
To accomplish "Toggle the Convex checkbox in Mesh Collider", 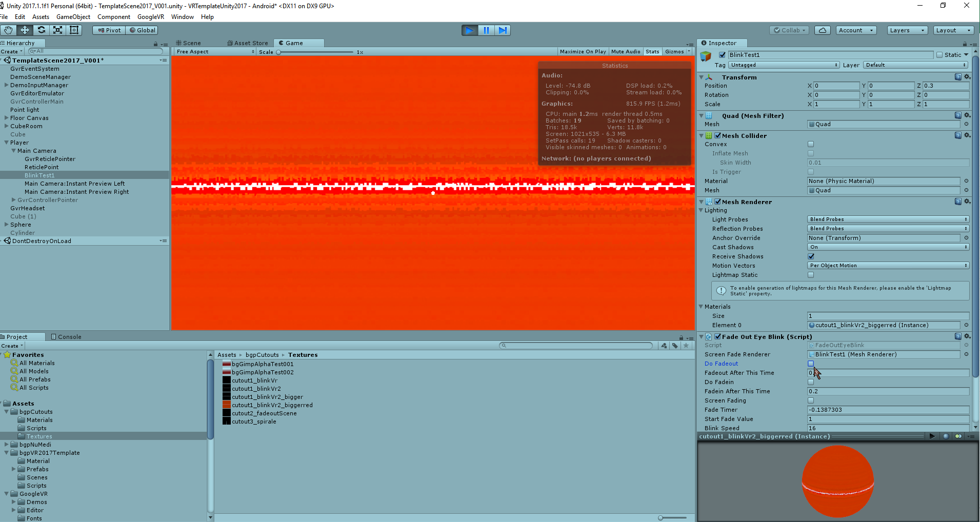I will pyautogui.click(x=811, y=144).
